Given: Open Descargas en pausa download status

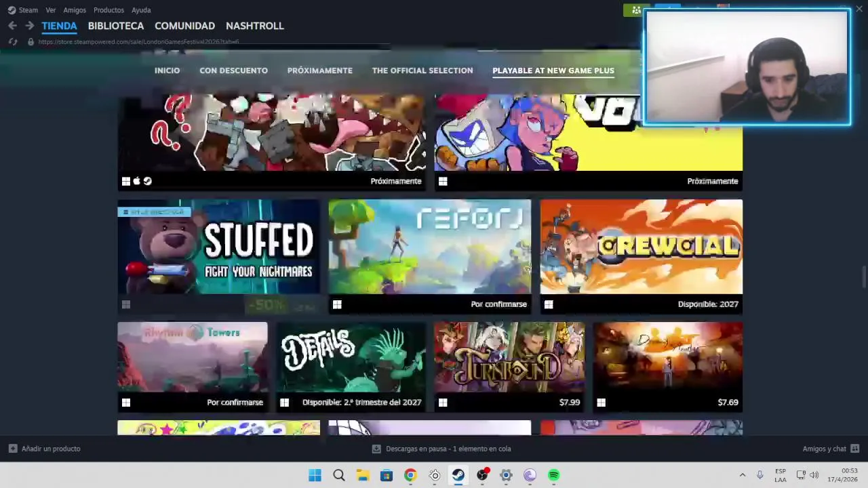Looking at the screenshot, I should pyautogui.click(x=448, y=449).
